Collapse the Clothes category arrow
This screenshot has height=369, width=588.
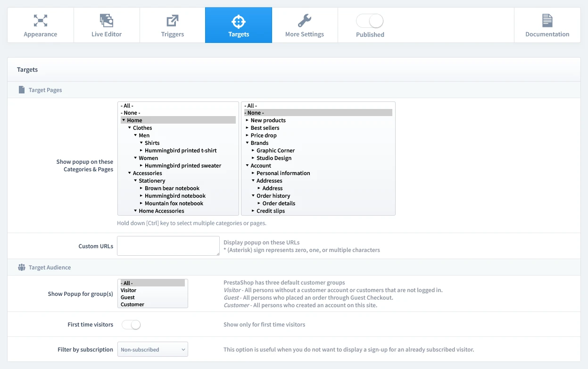[x=129, y=128]
